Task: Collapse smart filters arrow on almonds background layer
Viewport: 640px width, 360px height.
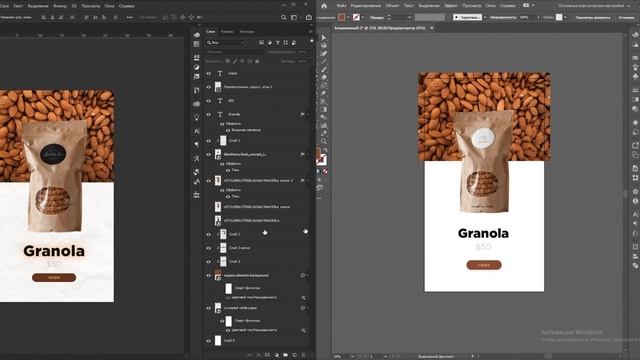Action: (308, 276)
